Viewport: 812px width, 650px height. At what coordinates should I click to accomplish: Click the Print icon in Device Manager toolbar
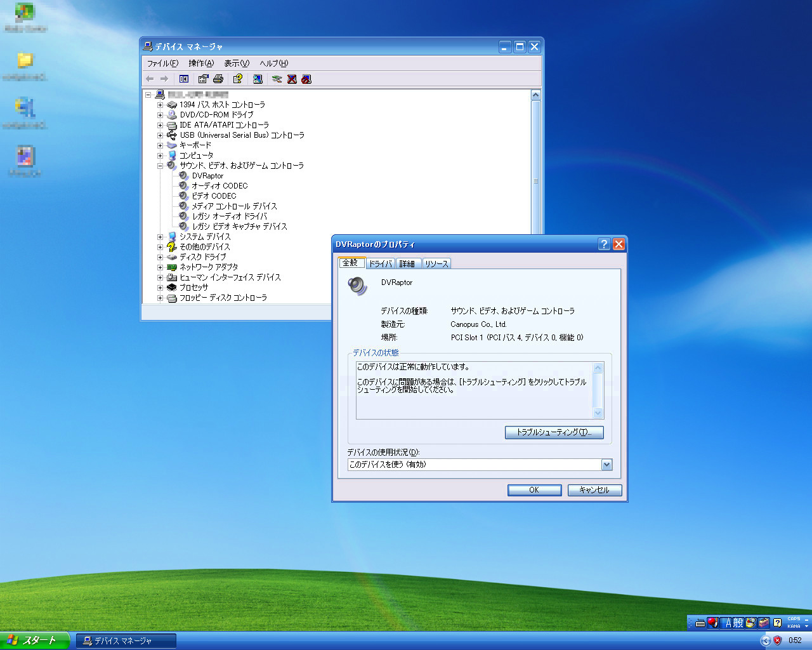coord(218,79)
